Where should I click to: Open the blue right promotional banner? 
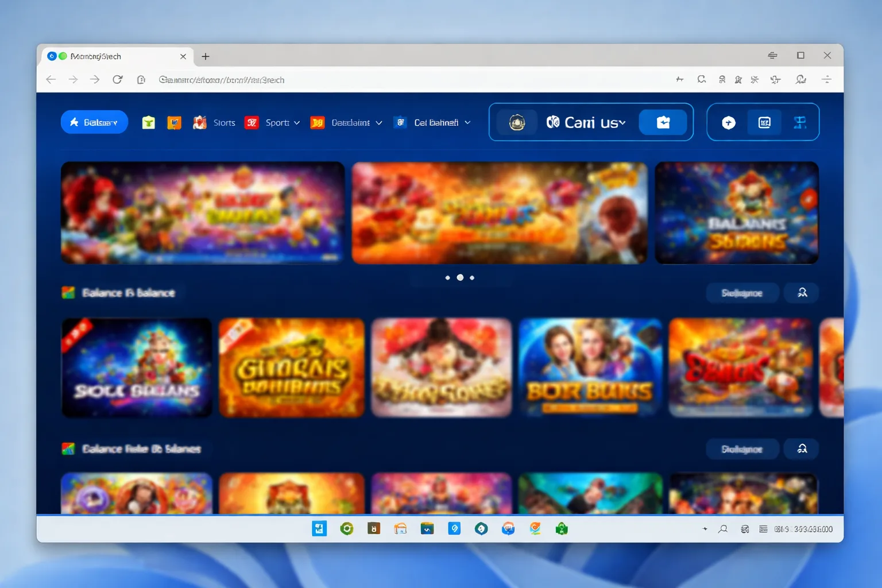coord(737,213)
